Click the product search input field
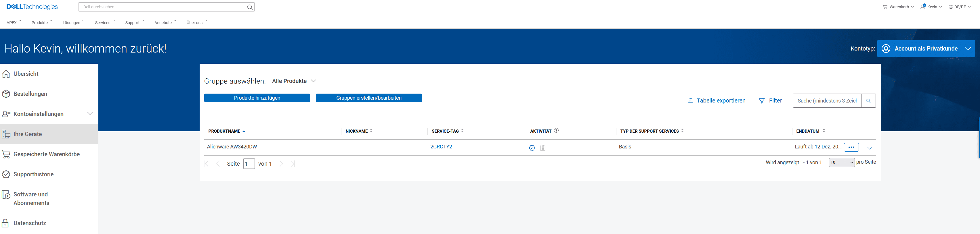Image resolution: width=980 pixels, height=234 pixels. tap(827, 101)
